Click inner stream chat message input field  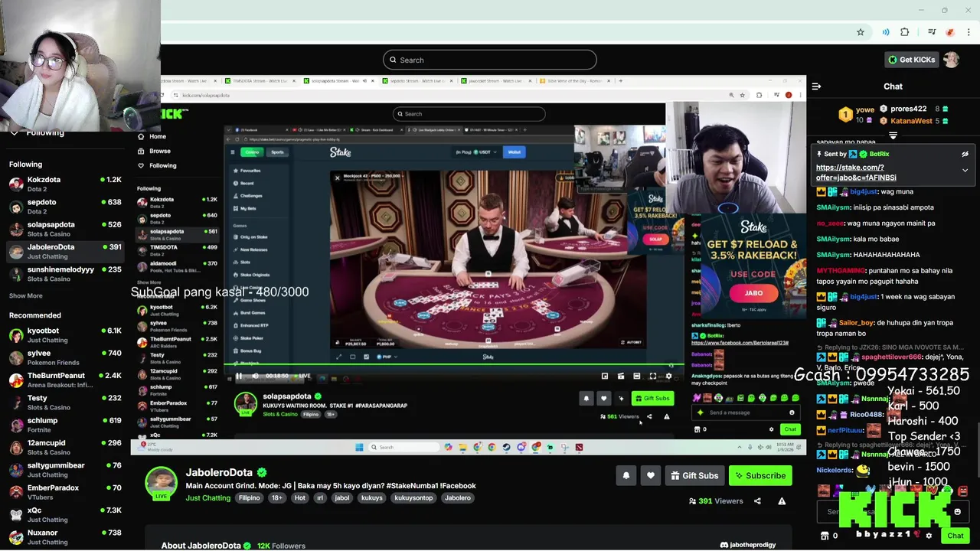click(x=744, y=412)
